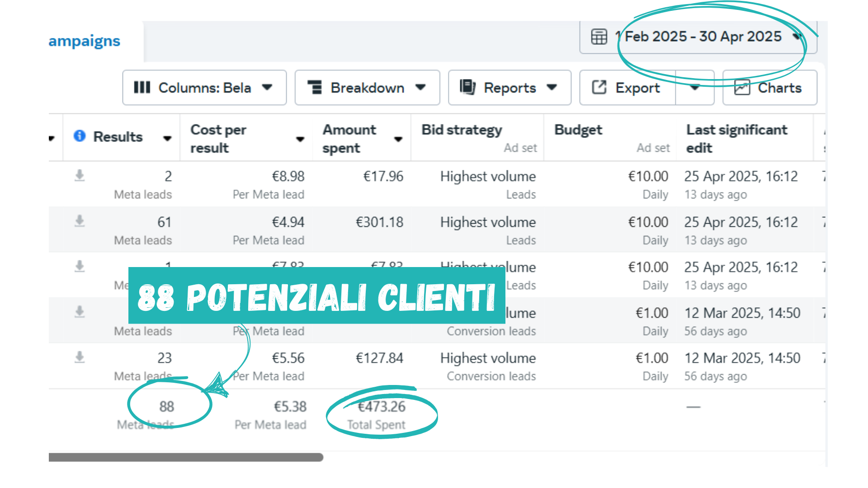Download icon in the 2 Meta leads row
The image size is (868, 488).
click(x=80, y=175)
